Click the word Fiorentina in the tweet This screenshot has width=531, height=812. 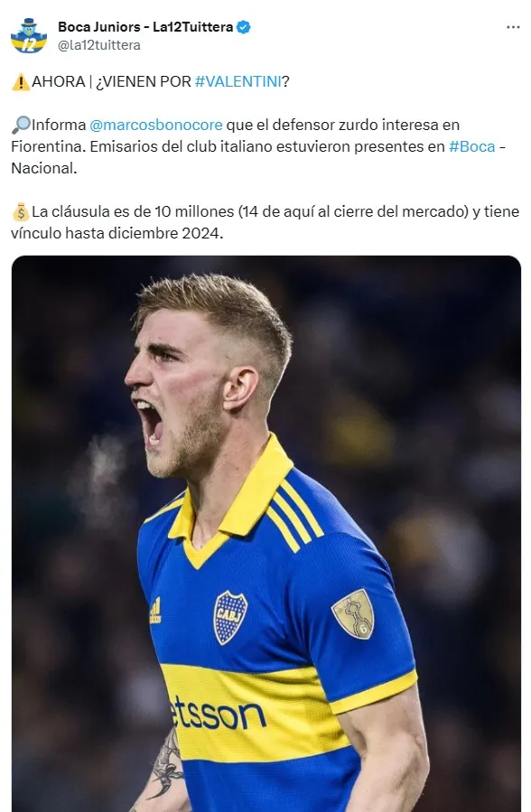tap(47, 146)
